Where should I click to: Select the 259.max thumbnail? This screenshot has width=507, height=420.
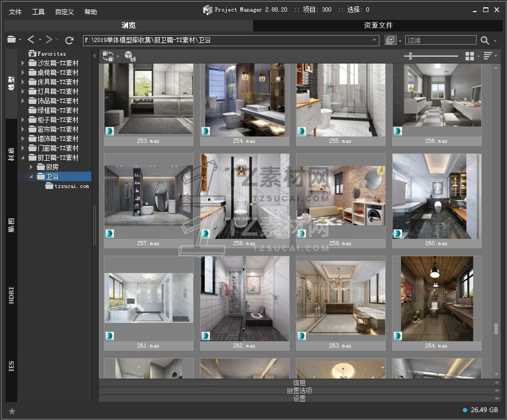point(341,196)
